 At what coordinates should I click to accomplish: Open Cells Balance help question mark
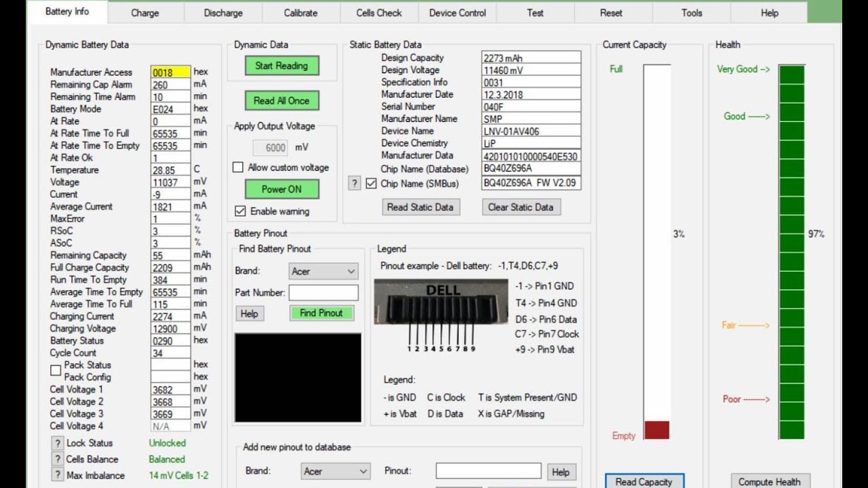pos(57,460)
